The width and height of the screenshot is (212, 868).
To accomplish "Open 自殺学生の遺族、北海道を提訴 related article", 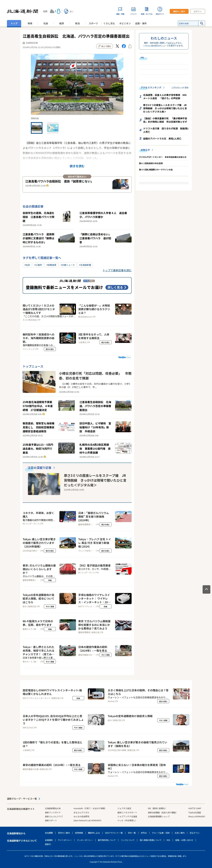I will pos(38,217).
